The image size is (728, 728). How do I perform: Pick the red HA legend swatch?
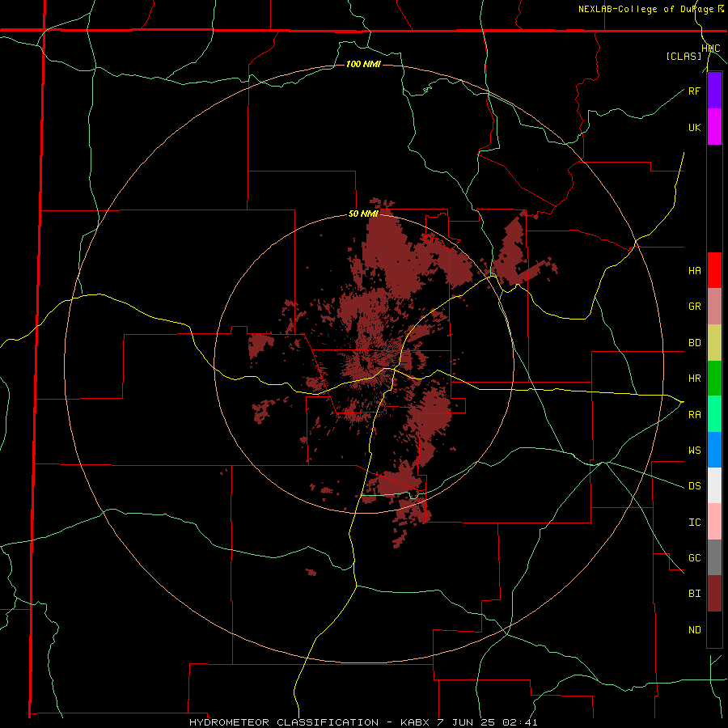(714, 270)
